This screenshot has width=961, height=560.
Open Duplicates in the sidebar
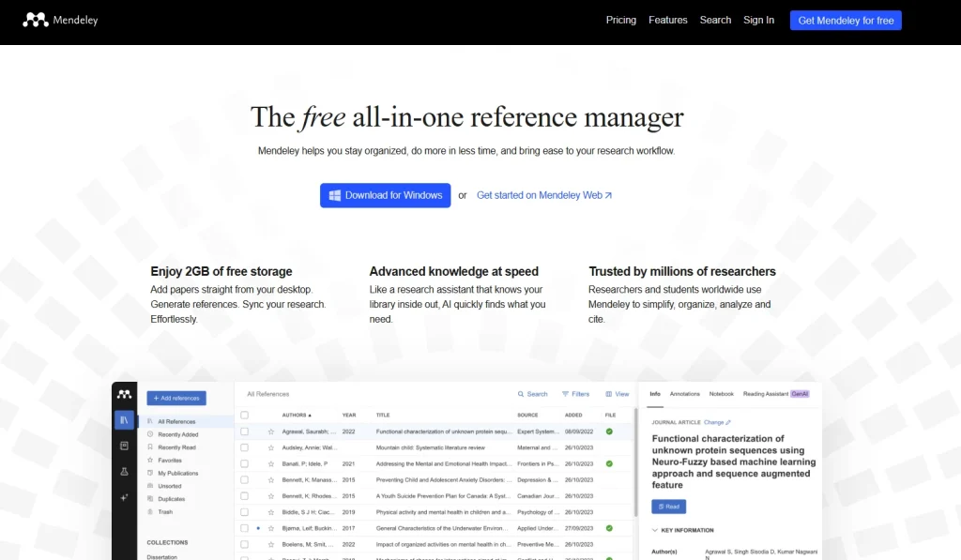171,499
